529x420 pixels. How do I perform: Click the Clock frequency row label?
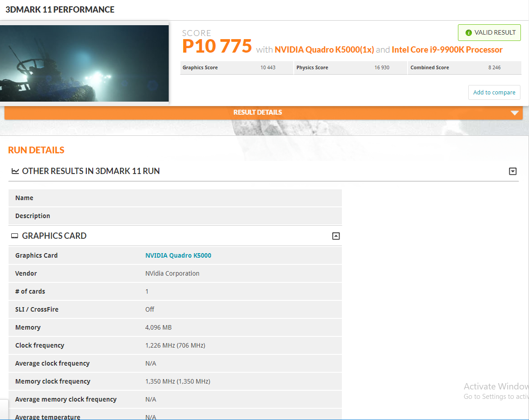tap(40, 345)
